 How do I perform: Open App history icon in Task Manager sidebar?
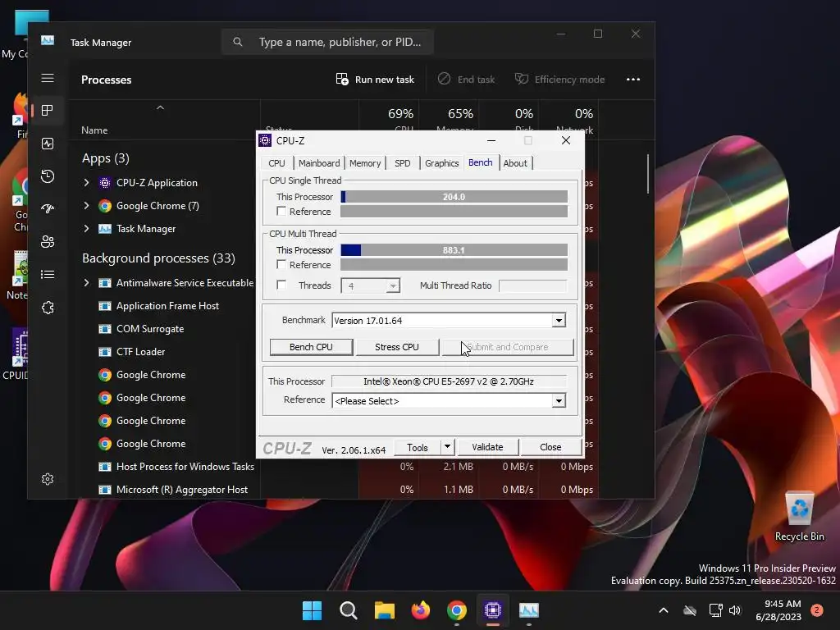[47, 176]
